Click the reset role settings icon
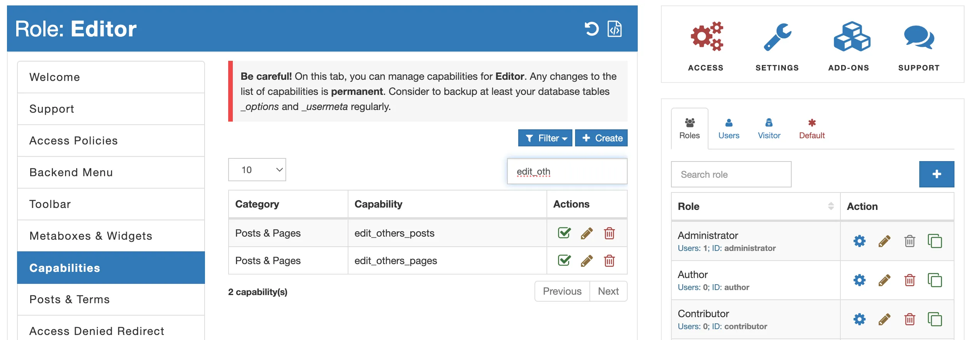This screenshot has width=980, height=340. tap(591, 29)
